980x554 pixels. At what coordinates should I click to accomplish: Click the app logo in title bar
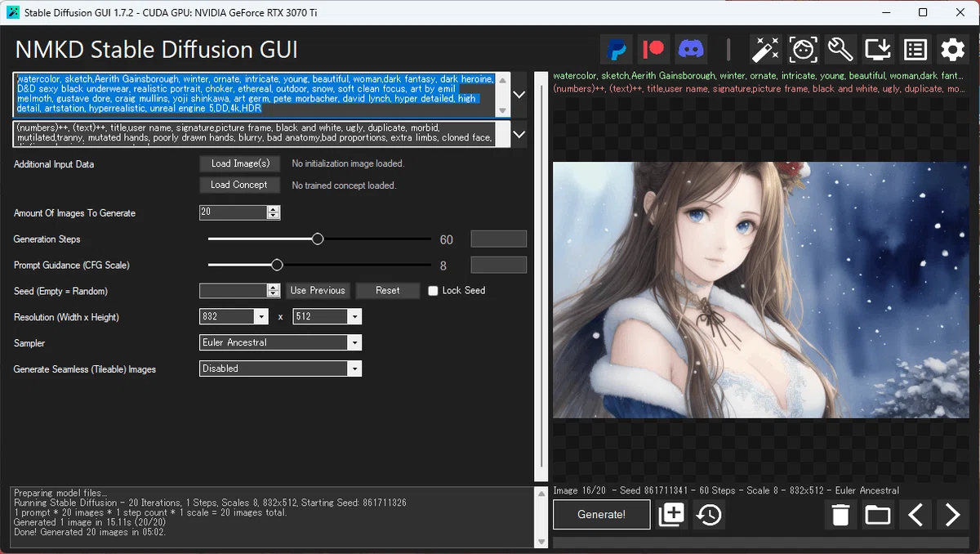12,12
